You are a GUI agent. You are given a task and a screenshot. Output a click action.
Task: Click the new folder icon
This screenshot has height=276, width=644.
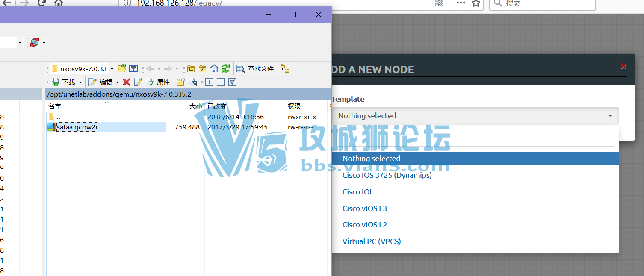(x=180, y=82)
